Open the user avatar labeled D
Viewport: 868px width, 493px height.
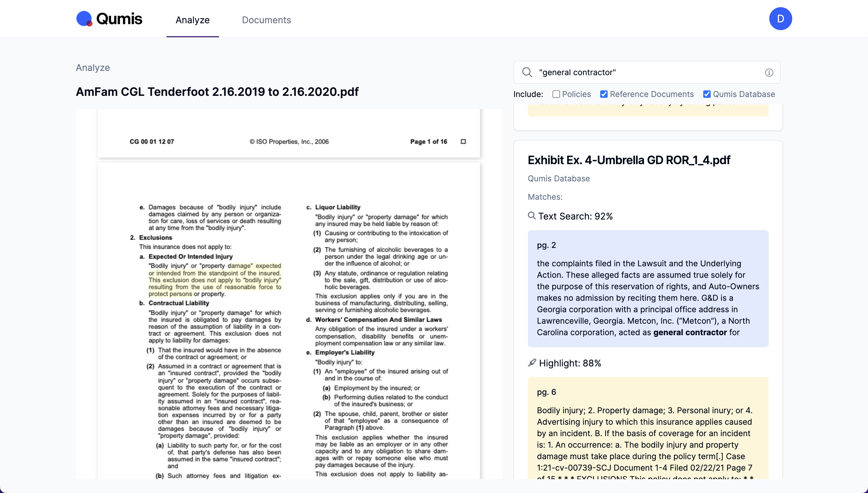coord(780,19)
